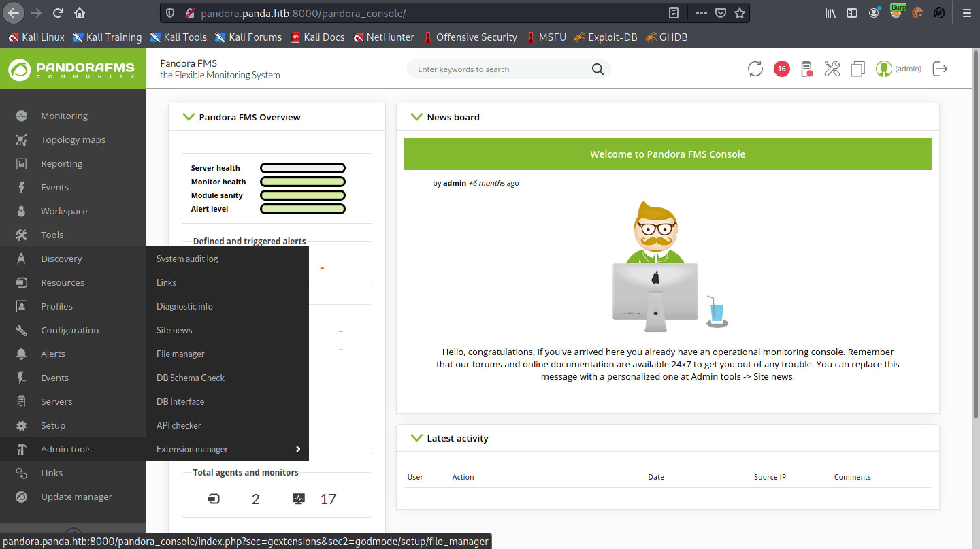Go to the browser home page
This screenshot has height=549, width=980.
[80, 13]
